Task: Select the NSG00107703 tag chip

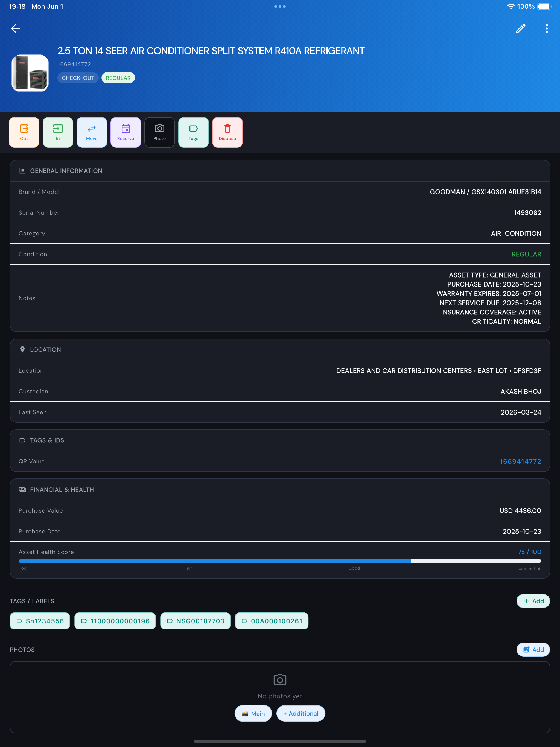Action: [x=195, y=621]
